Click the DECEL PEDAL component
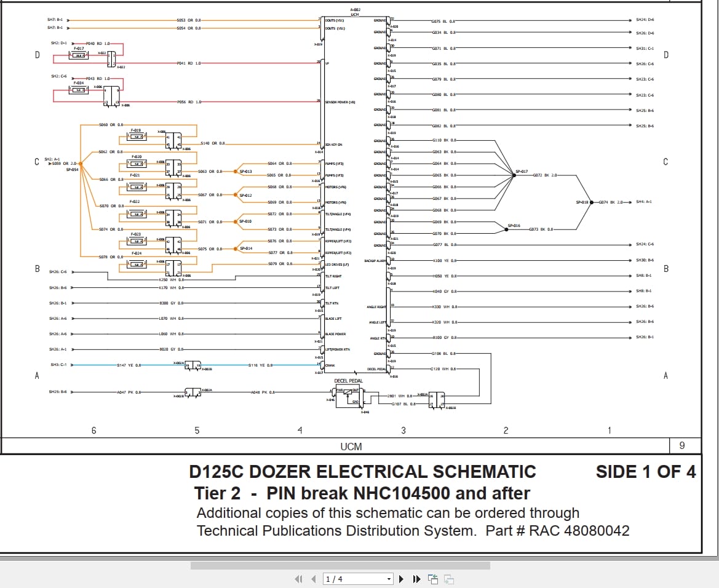Image resolution: width=719 pixels, height=588 pixels. (x=348, y=397)
